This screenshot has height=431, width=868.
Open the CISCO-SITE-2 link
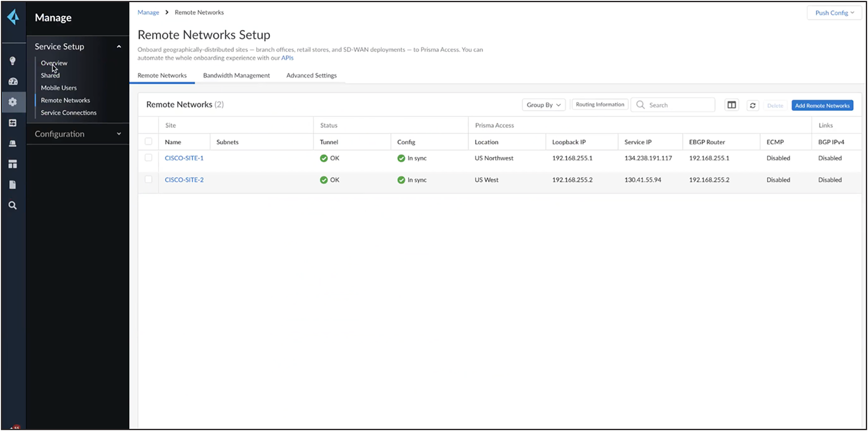click(x=184, y=180)
